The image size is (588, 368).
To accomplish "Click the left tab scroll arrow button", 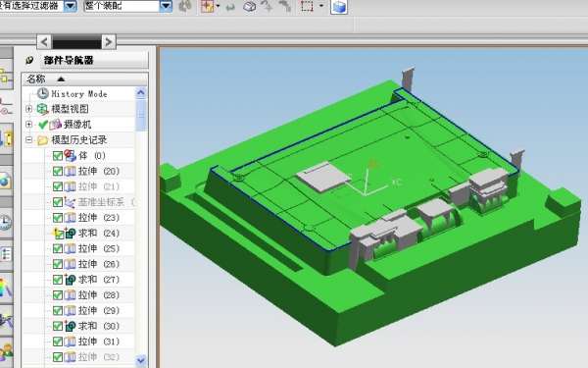I will (x=44, y=41).
